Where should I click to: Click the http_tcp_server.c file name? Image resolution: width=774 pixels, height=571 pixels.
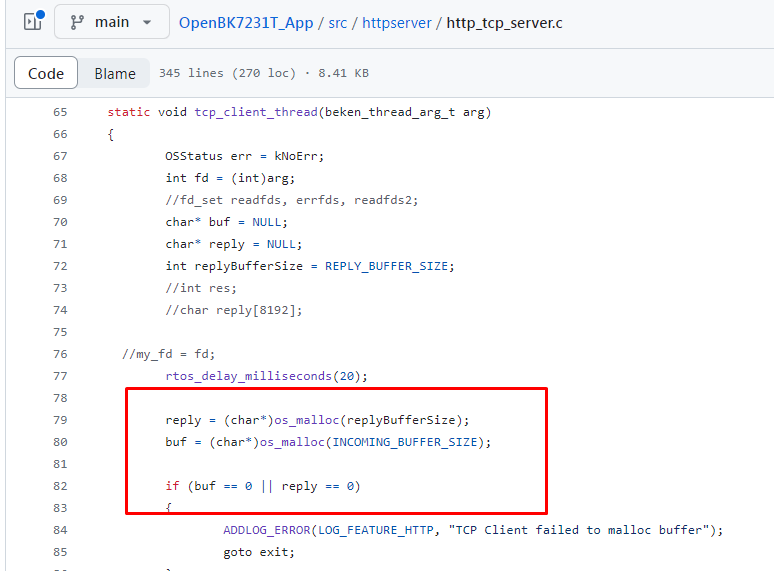tap(504, 23)
